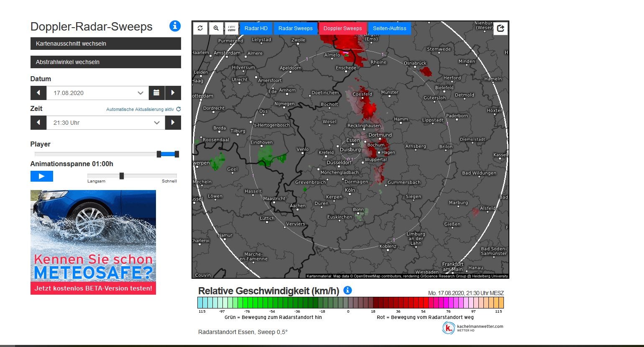This screenshot has width=644, height=347.
Task: Click the left player range handle
Action: 159,154
